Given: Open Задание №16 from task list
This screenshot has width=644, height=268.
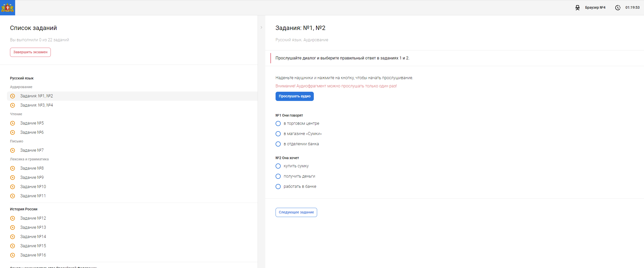Looking at the screenshot, I should (x=33, y=255).
